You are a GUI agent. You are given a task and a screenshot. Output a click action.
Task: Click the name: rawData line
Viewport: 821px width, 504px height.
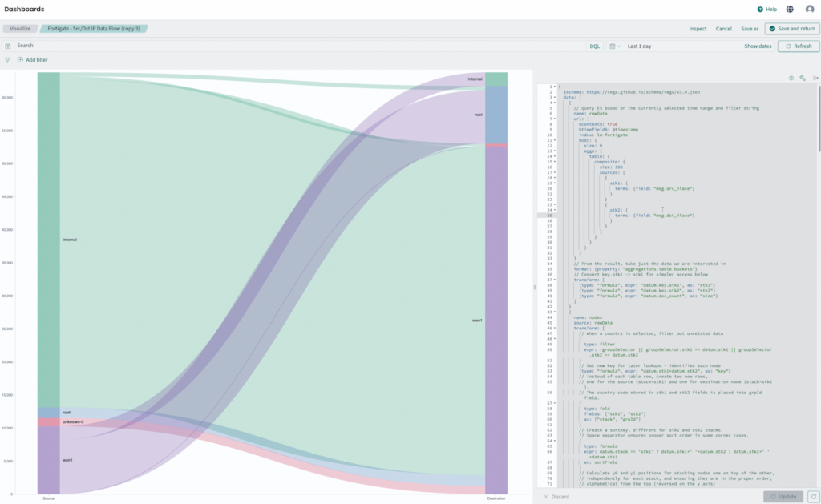coord(591,114)
